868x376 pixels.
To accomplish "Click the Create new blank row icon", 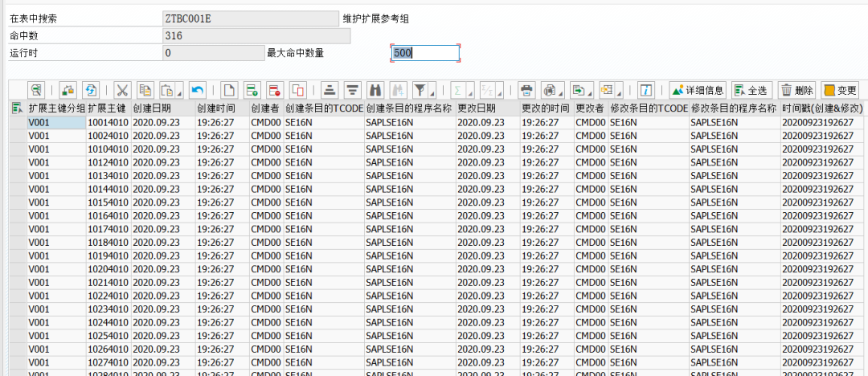I will [x=229, y=90].
